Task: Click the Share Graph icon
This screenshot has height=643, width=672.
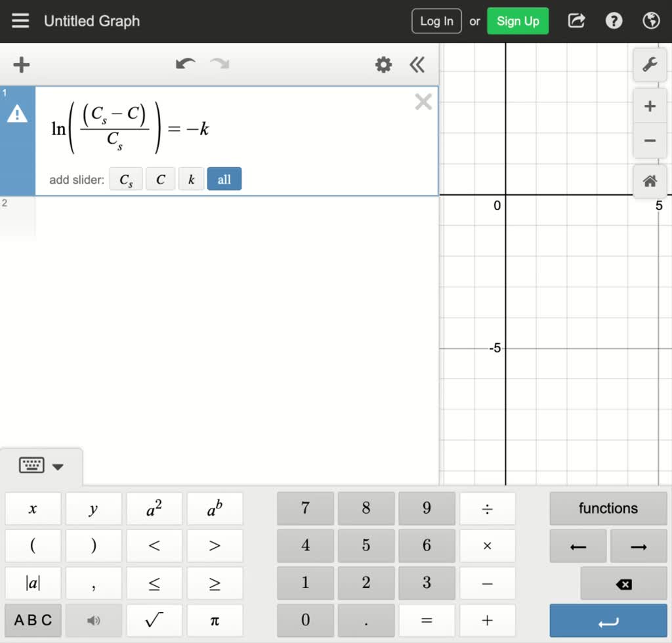Action: click(576, 21)
